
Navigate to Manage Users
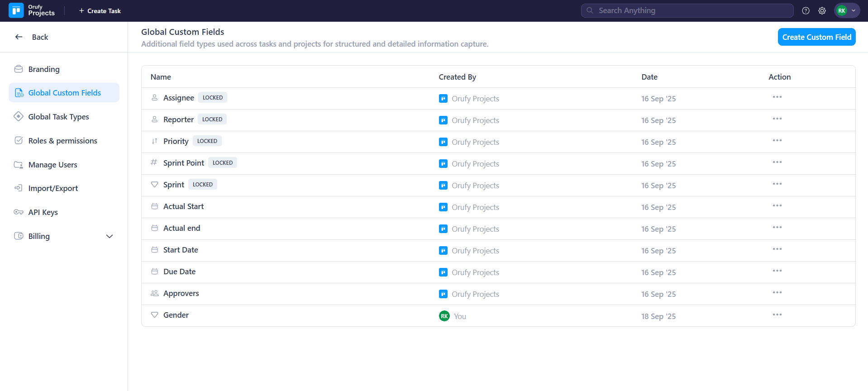coord(52,165)
